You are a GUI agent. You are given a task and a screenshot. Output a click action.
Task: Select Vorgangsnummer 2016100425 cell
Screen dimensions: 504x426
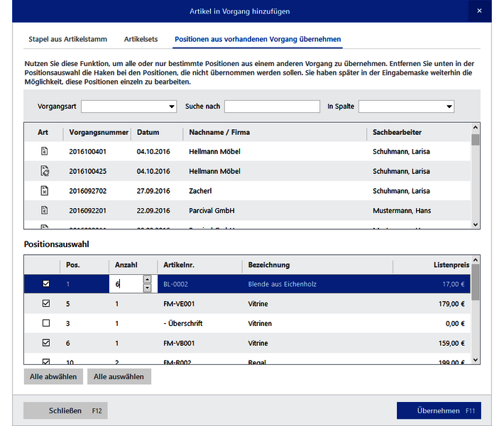coord(88,171)
